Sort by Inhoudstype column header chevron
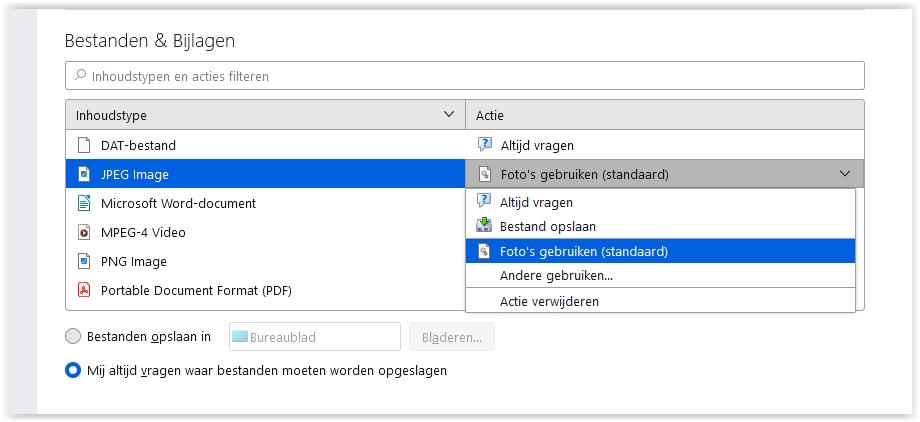The image size is (920, 422). 448,115
